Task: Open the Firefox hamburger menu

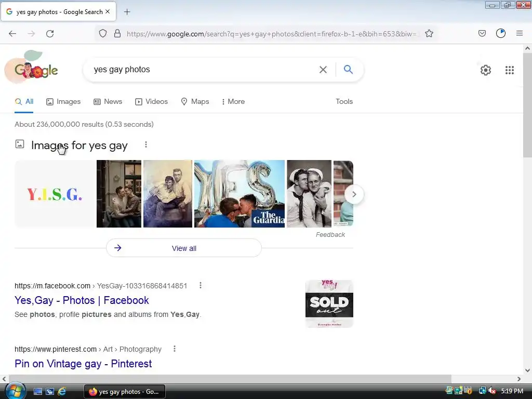Action: click(x=520, y=33)
